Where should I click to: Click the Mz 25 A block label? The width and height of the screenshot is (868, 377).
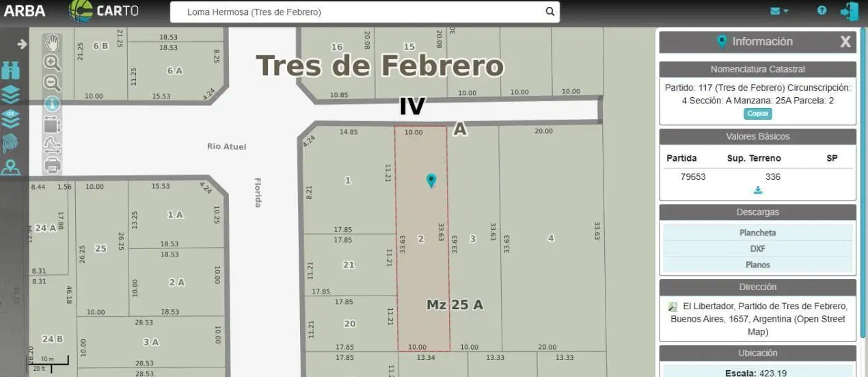point(455,305)
